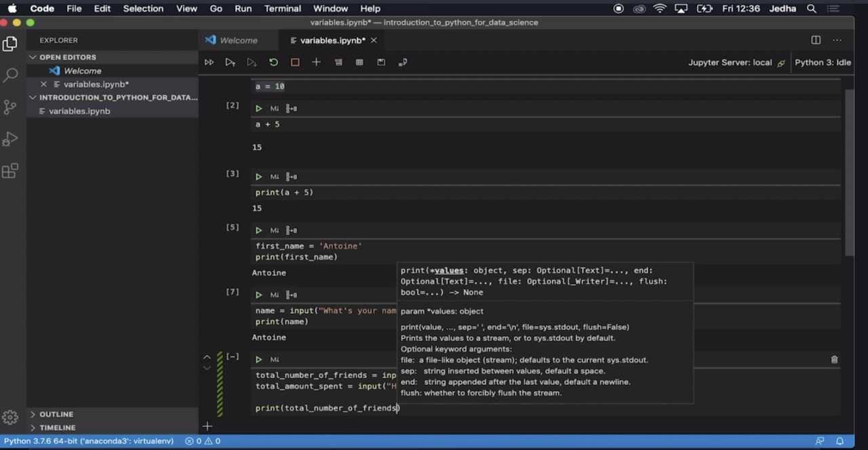Open the Terminal menu
868x450 pixels.
(x=282, y=9)
